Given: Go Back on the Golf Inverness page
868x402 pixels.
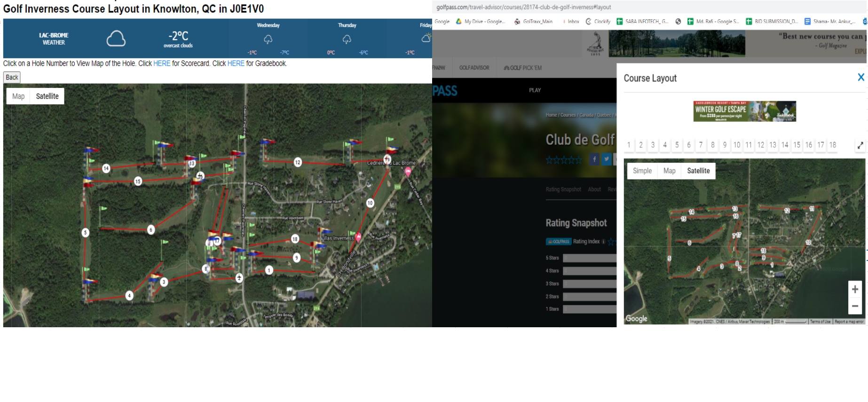Looking at the screenshot, I should [x=12, y=77].
